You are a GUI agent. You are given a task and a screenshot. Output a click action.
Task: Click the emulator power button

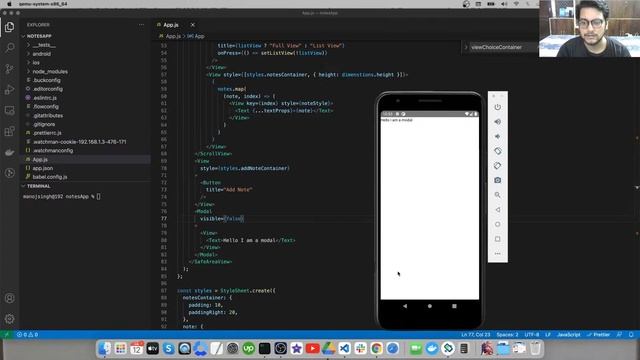[498, 107]
